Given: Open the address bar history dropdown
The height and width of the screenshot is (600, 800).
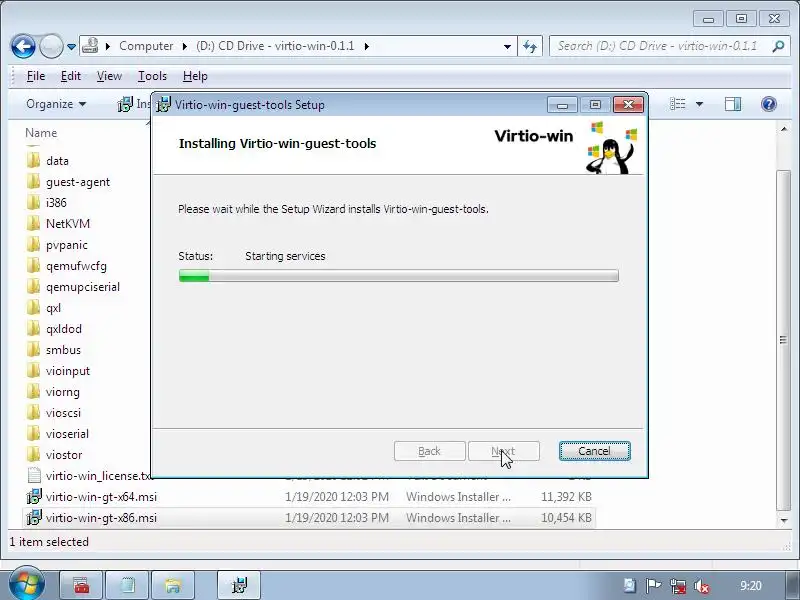Looking at the screenshot, I should point(507,46).
